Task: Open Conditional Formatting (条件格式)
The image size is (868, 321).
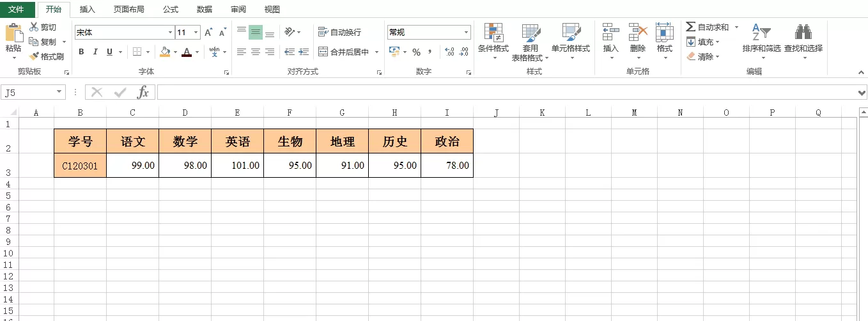Action: (493, 42)
